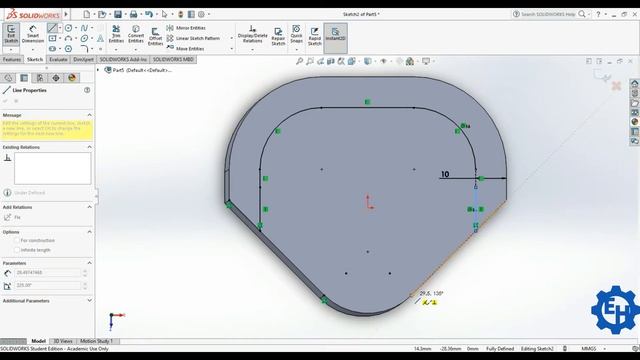Click Move Entities button
Image resolution: width=640 pixels, height=360 pixels.
pyautogui.click(x=185, y=49)
